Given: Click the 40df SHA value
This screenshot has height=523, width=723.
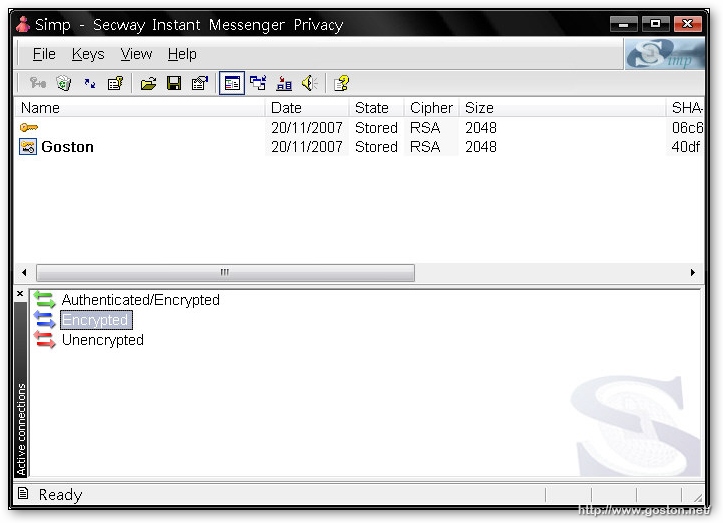Looking at the screenshot, I should pos(686,147).
